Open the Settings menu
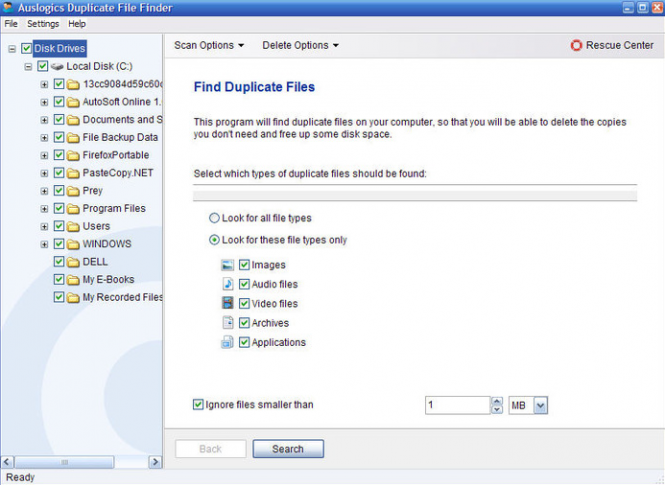The height and width of the screenshot is (485, 665). point(43,23)
